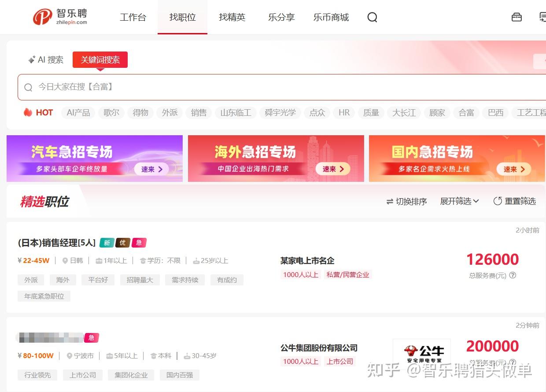Click the flame icon next to HOT

tap(27, 112)
